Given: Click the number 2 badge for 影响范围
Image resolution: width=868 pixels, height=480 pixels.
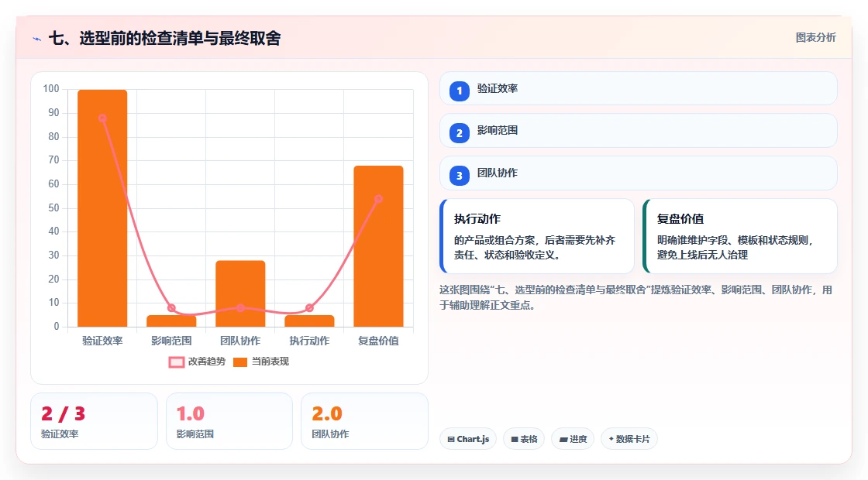Looking at the screenshot, I should (x=459, y=132).
